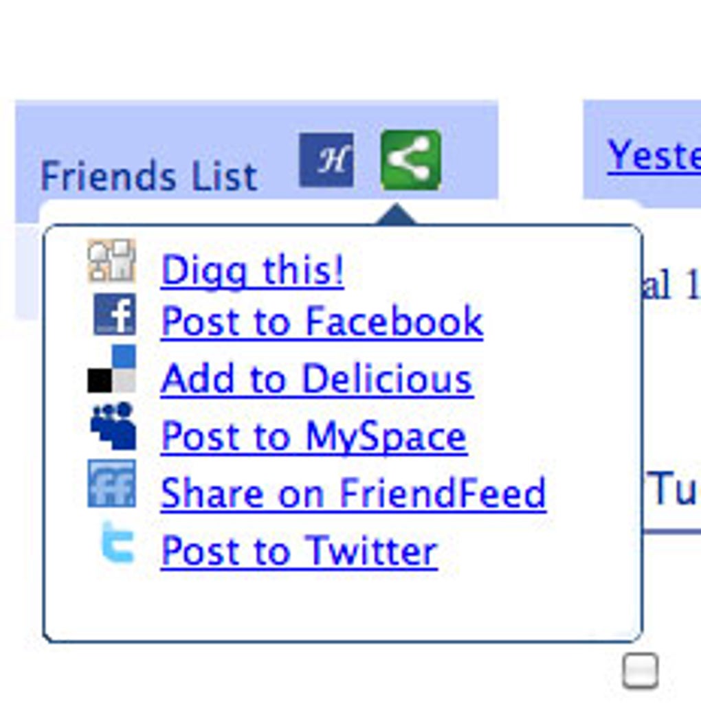Select "Post to MySpace" link
This screenshot has width=701, height=728.
coord(313,436)
